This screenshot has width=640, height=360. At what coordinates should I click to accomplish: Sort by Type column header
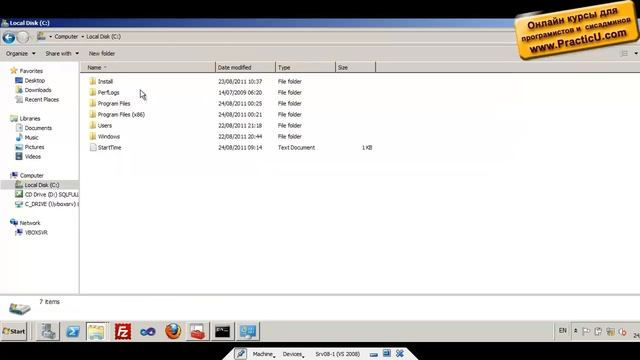[x=305, y=67]
